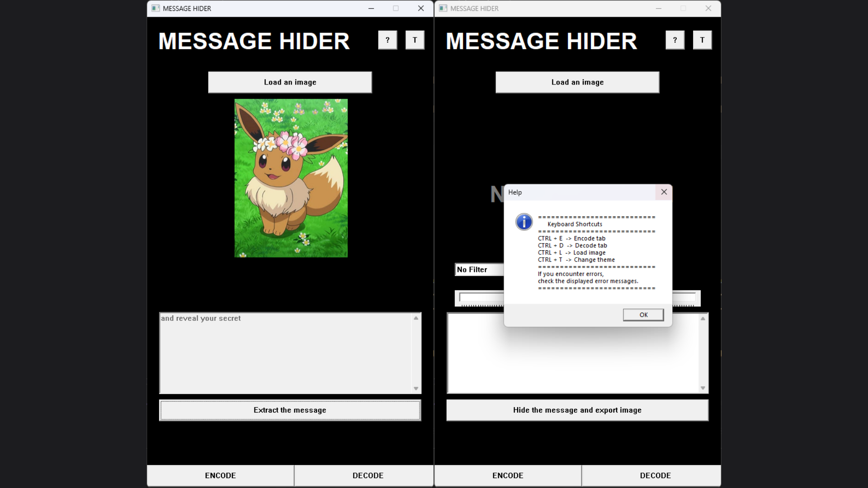This screenshot has height=488, width=868.
Task: Click the 'Keyboard Shortcuts' heading text
Action: 575,224
